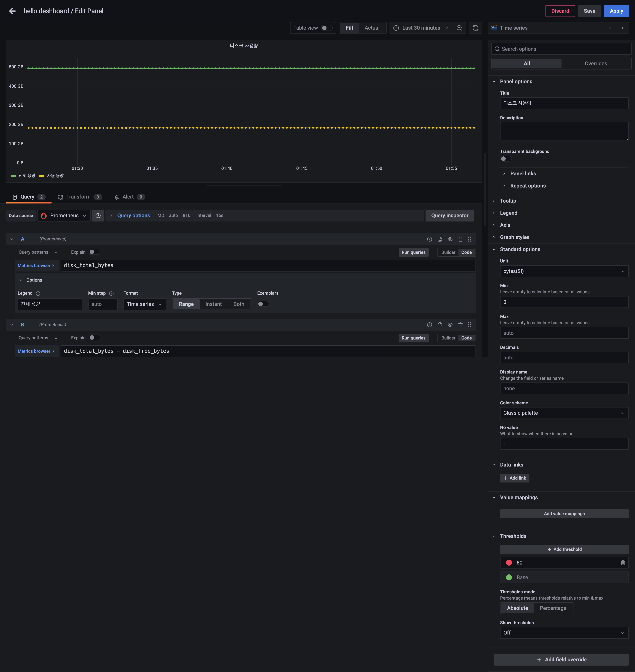Enable the Table view toggle
Viewport: 635px width, 672px height.
point(326,28)
